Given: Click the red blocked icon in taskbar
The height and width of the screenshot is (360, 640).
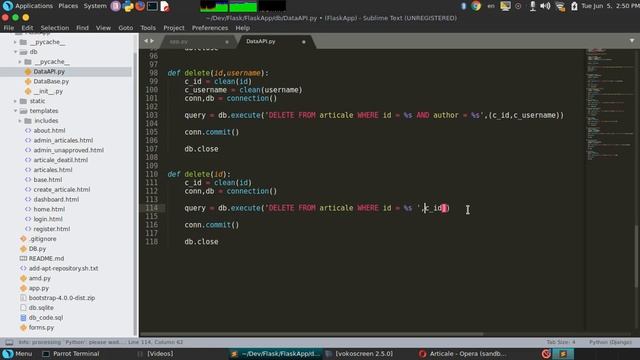Looking at the screenshot, I should 546,354.
